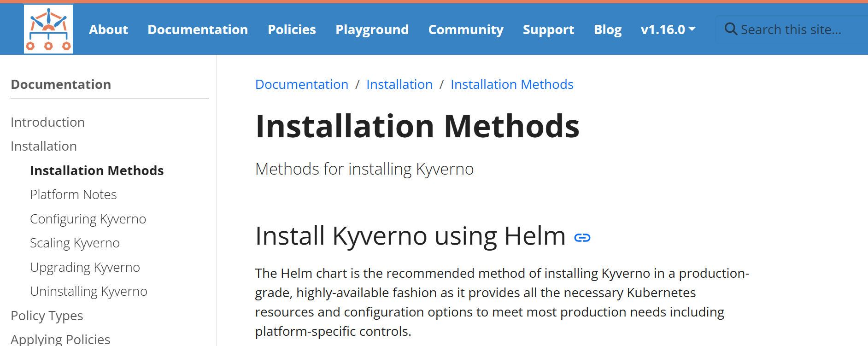Open Platform Notes in the sidebar
This screenshot has width=868, height=346.
pos(73,194)
